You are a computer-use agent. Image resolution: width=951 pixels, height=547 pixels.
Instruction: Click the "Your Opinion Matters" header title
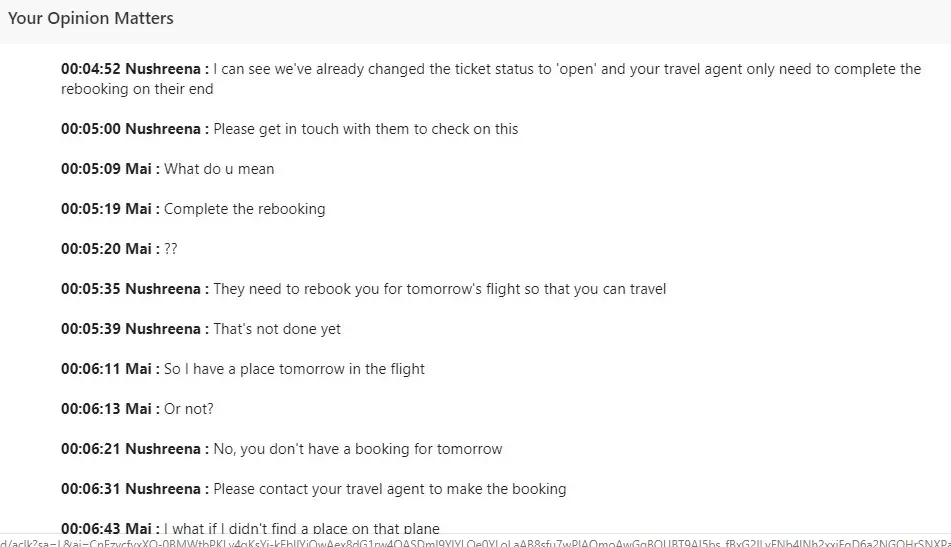91,19
